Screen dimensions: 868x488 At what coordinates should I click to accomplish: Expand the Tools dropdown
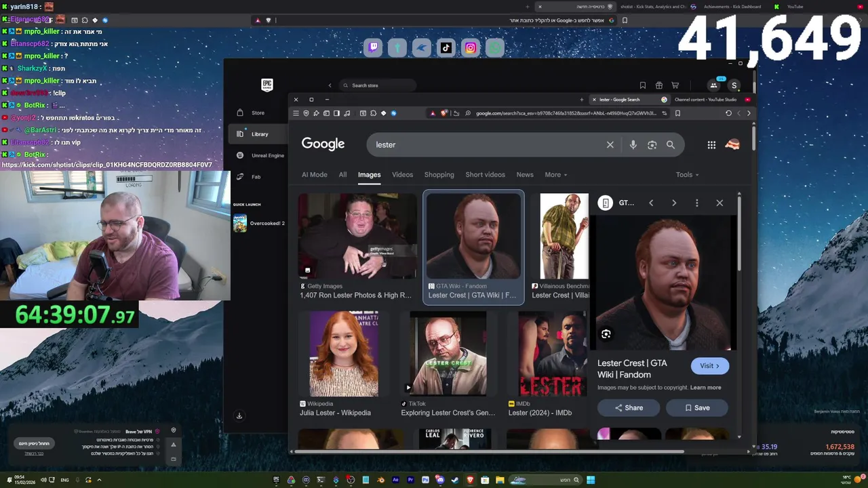pos(687,175)
